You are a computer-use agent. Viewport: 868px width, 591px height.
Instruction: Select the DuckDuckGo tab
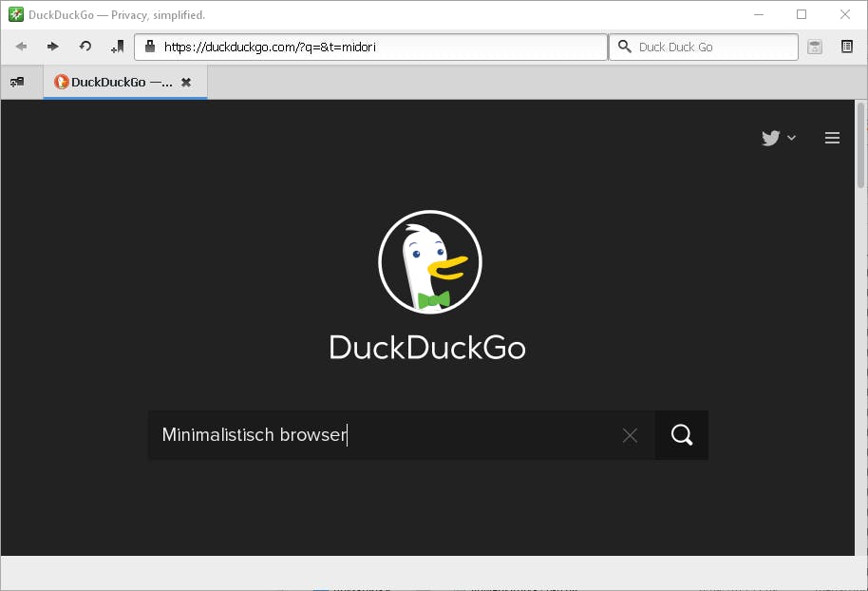(125, 82)
